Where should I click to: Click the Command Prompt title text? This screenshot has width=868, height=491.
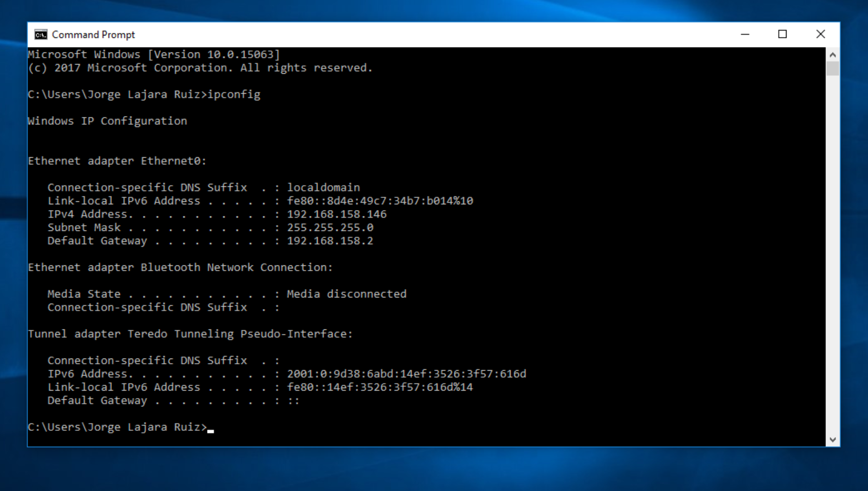94,35
